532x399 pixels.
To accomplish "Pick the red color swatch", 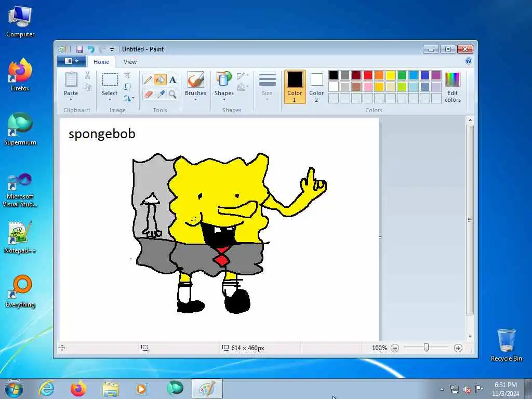I will coord(368,75).
